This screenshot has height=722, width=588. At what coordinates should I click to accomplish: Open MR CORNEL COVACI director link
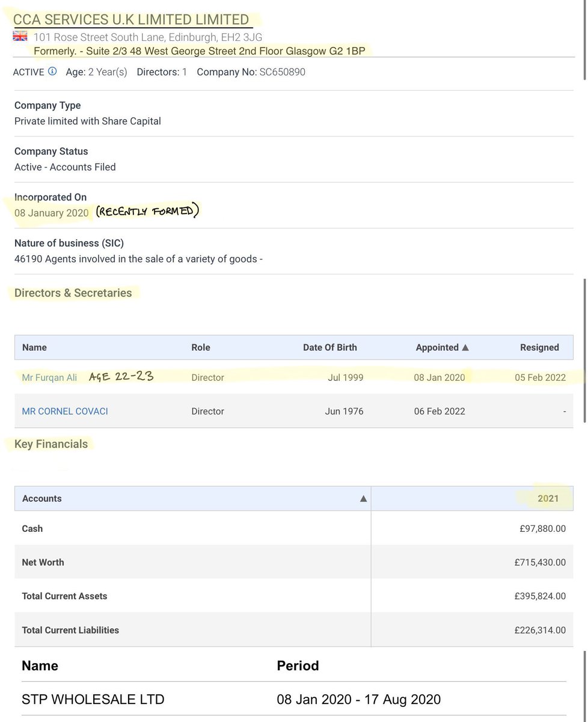tap(65, 412)
